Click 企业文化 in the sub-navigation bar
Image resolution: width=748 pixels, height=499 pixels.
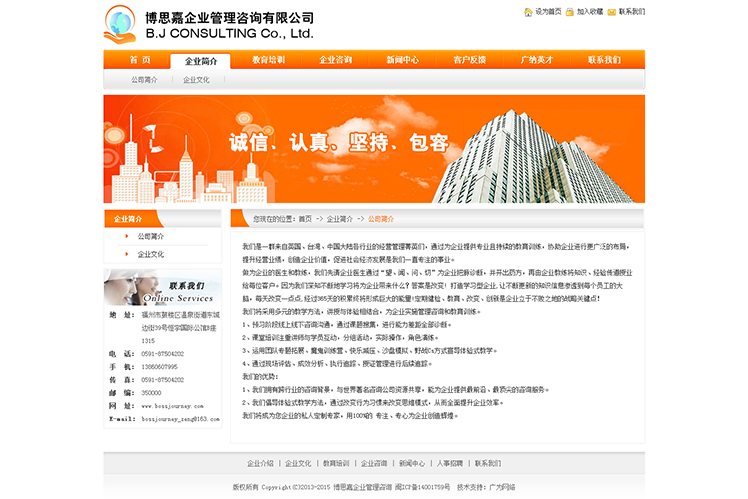point(196,80)
